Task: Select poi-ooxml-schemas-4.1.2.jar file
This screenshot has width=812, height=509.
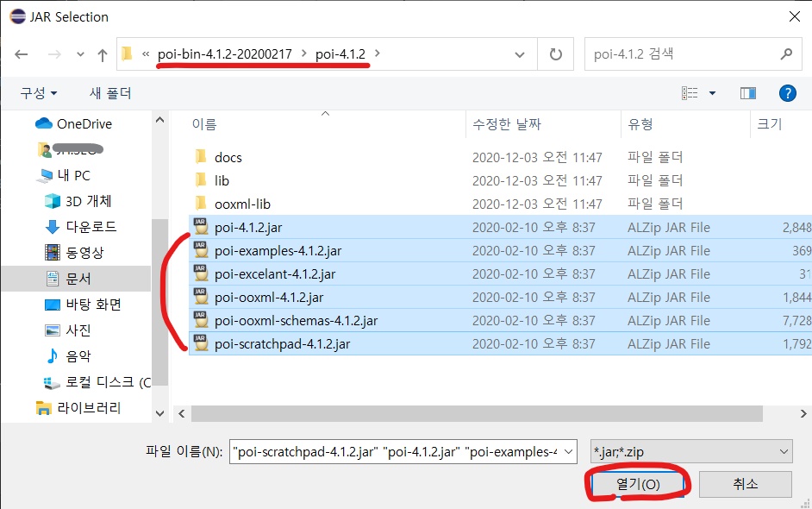Action: tap(297, 320)
